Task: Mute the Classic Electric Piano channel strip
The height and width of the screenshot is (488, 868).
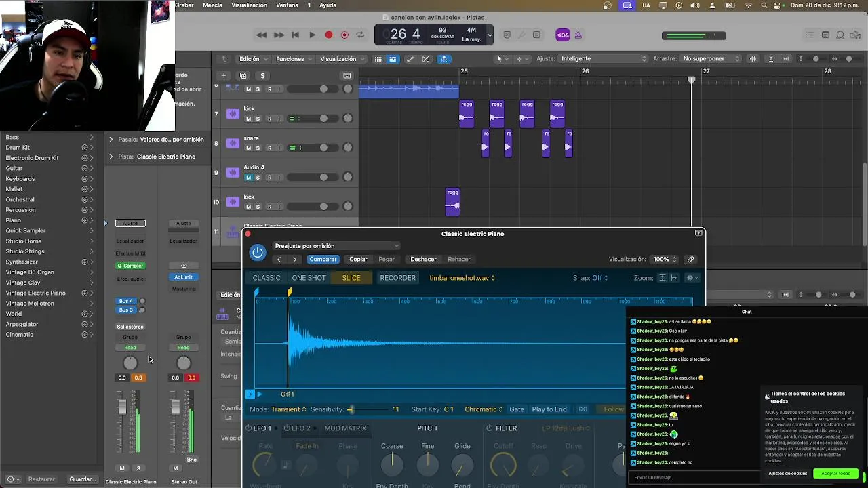Action: pyautogui.click(x=122, y=468)
